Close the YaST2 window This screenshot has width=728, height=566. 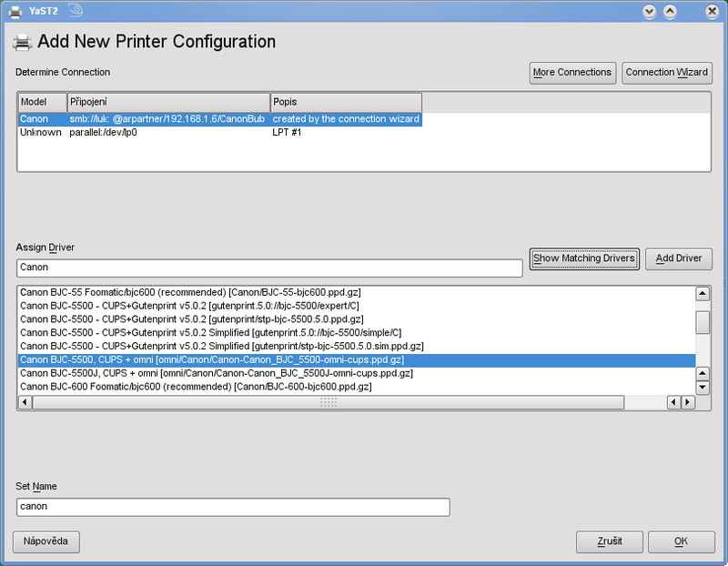(712, 11)
